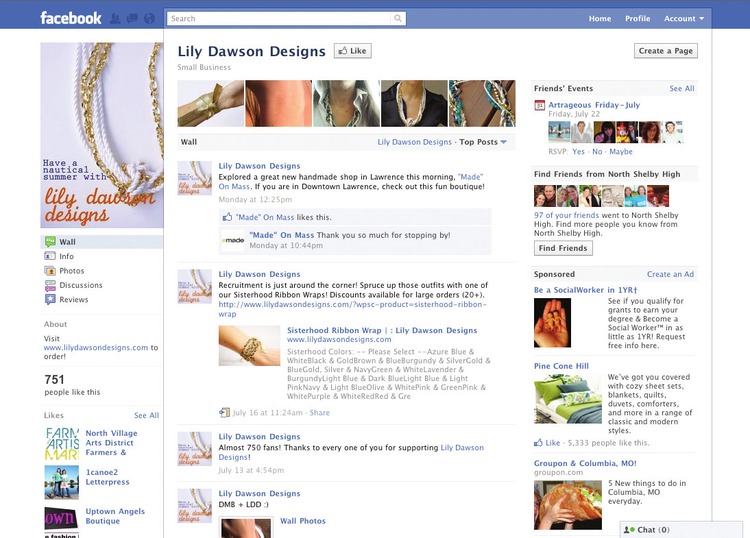RSVP Maybe to Artrageous Friday event
Image resolution: width=750 pixels, height=538 pixels.
[621, 152]
